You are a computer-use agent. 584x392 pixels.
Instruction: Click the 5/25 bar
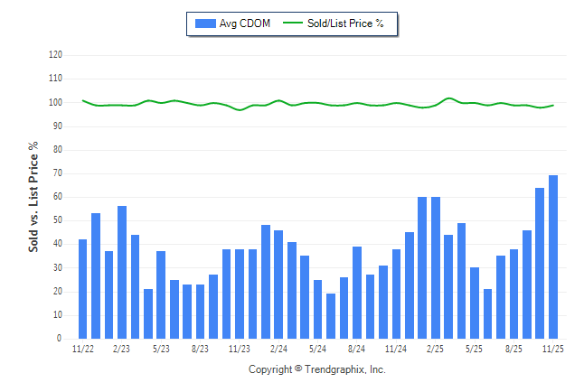click(x=475, y=303)
